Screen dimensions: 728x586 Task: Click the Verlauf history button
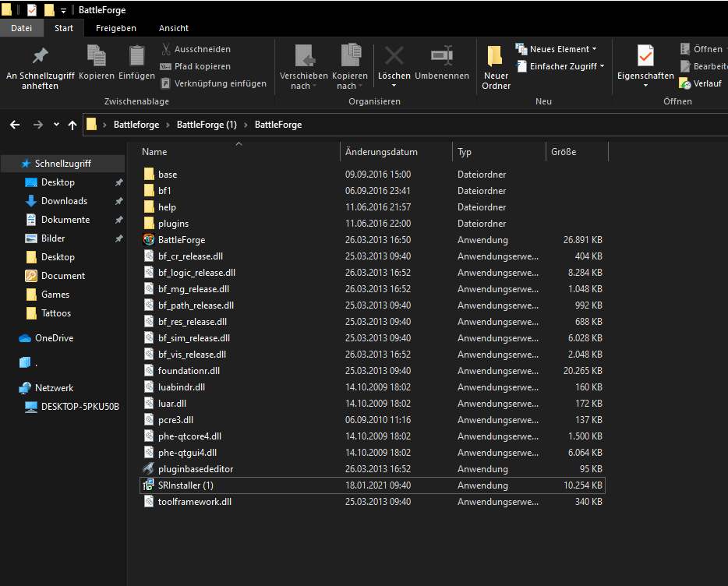point(701,83)
